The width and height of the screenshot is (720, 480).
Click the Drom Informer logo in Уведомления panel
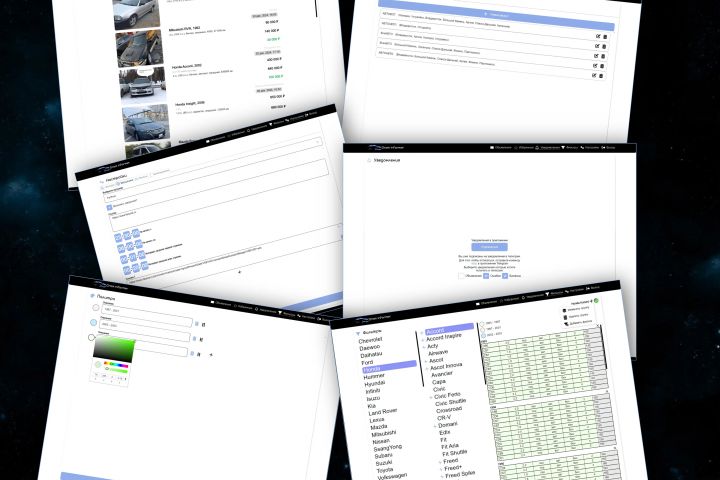point(385,147)
